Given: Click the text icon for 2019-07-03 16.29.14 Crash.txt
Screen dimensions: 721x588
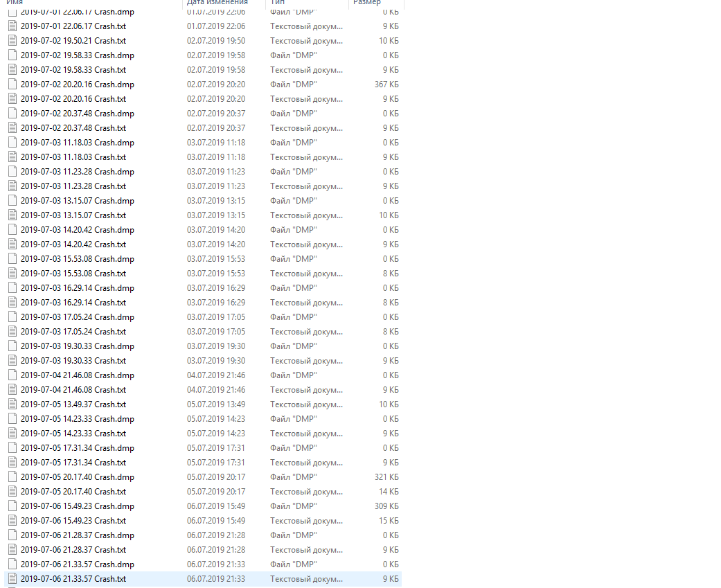Looking at the screenshot, I should (x=12, y=303).
